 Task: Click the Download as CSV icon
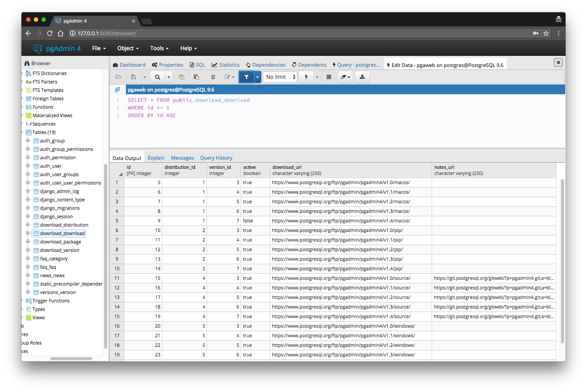click(362, 77)
